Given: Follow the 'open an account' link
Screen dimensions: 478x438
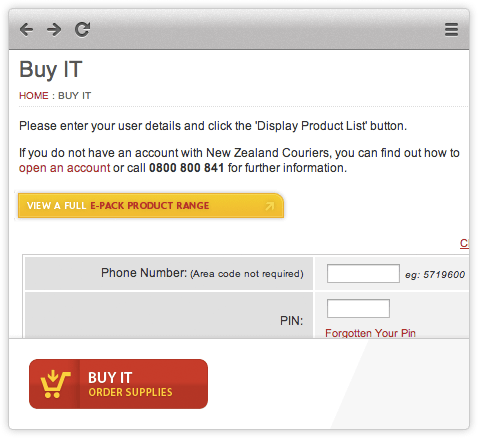Looking at the screenshot, I should (64, 168).
